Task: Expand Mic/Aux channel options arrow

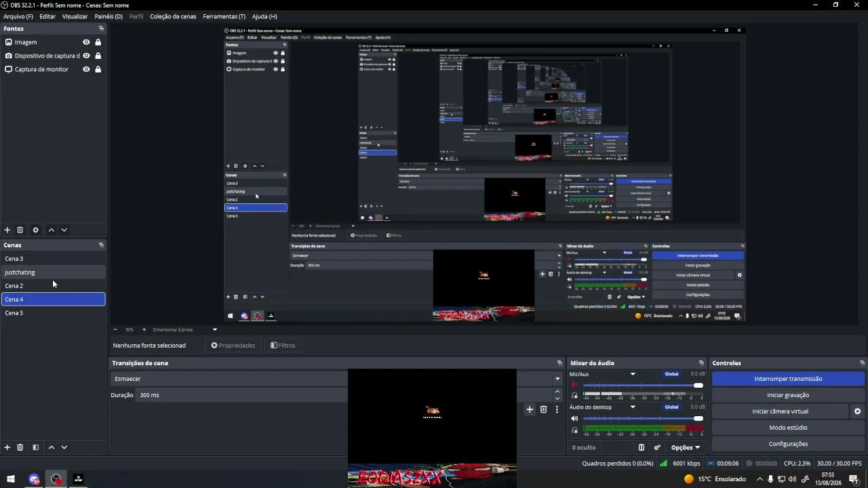Action: click(x=633, y=374)
